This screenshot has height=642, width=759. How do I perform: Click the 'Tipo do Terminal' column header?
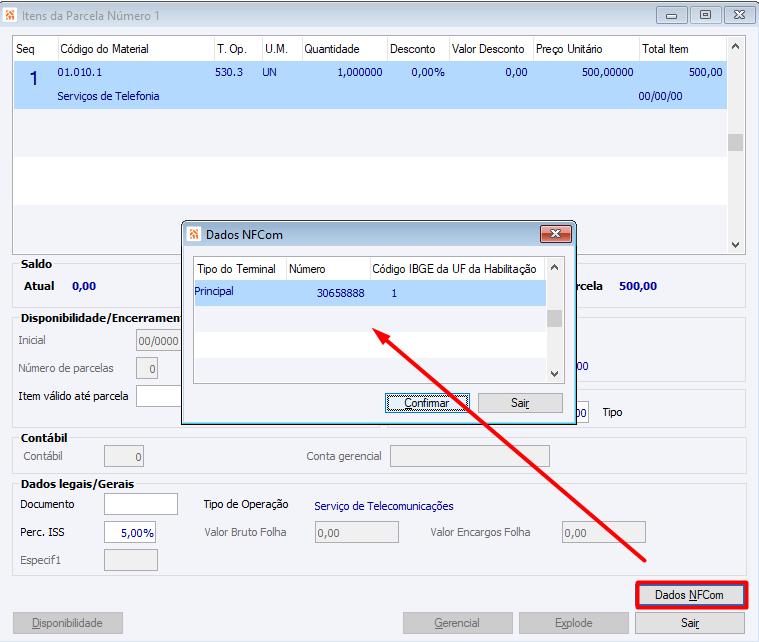pos(240,269)
